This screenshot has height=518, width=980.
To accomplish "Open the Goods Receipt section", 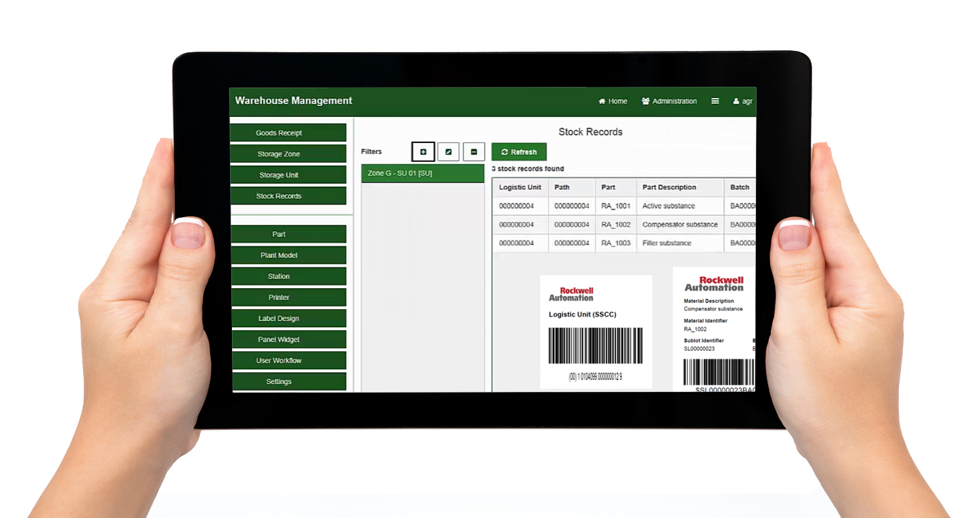I will [x=288, y=133].
